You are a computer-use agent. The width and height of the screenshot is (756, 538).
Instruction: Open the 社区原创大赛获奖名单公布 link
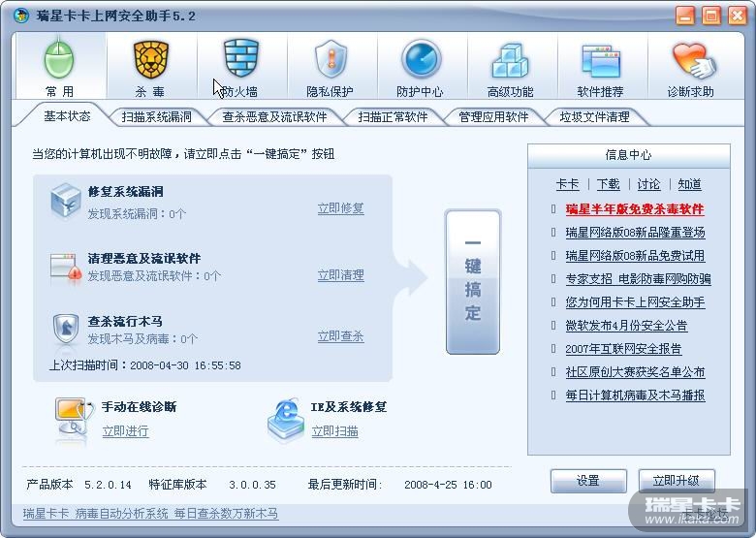tap(635, 371)
